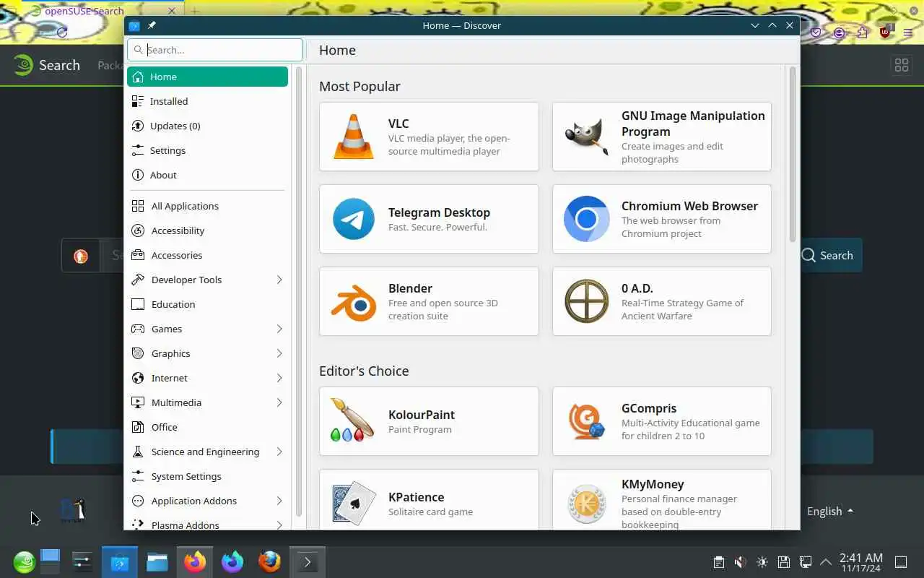
Task: Select the Home sidebar entry
Action: pos(208,77)
